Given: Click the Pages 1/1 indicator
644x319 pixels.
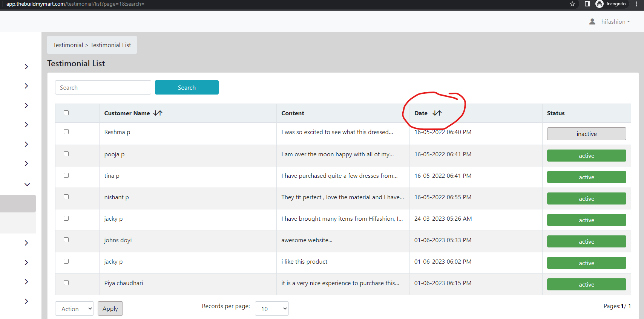Looking at the screenshot, I should pyautogui.click(x=617, y=306).
